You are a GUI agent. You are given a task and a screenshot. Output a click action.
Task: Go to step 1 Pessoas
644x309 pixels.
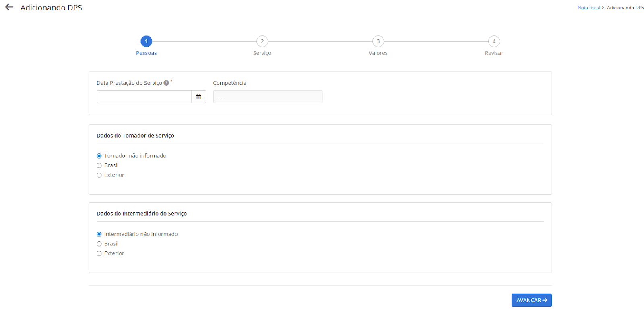point(146,41)
